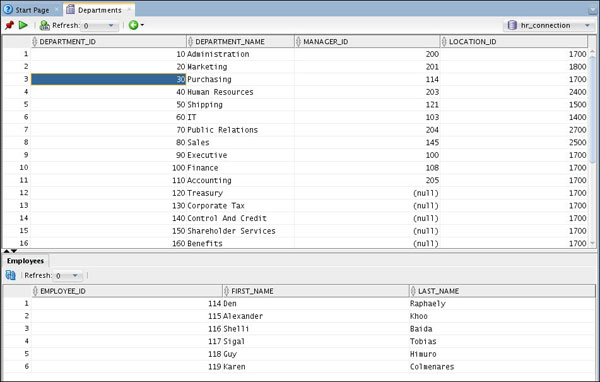The image size is (600, 382).
Task: Click the sort icon in LAST_NAME header
Action: (x=413, y=291)
